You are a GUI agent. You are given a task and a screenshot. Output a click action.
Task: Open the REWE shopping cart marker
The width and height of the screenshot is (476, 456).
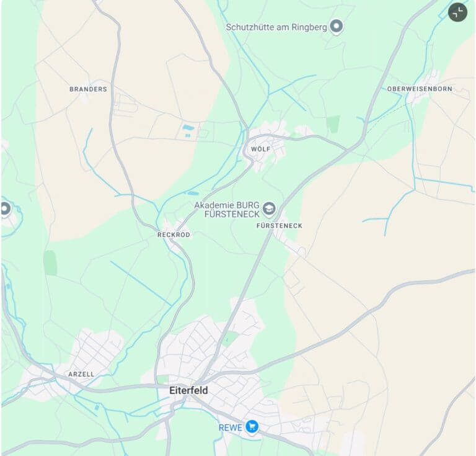point(252,427)
